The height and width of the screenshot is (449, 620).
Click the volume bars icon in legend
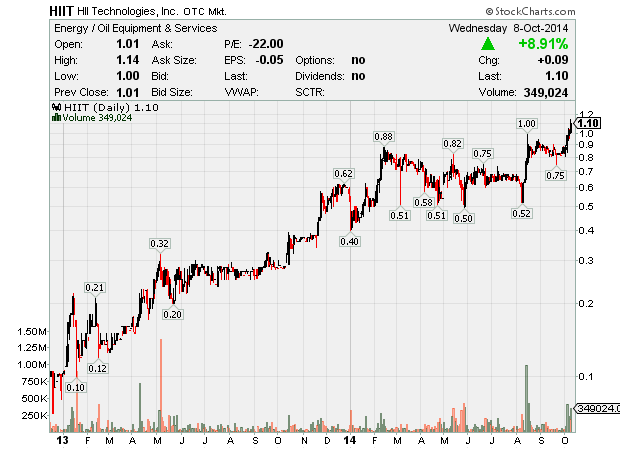coord(57,117)
